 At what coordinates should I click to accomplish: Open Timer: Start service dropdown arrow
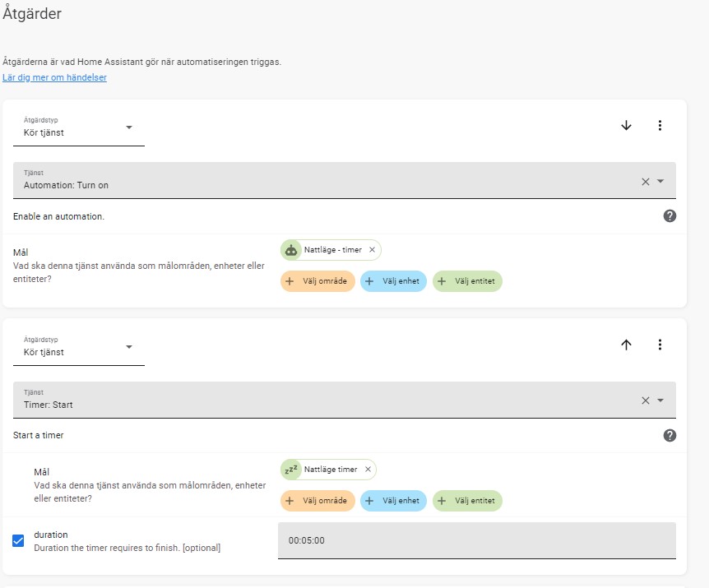tap(660, 400)
